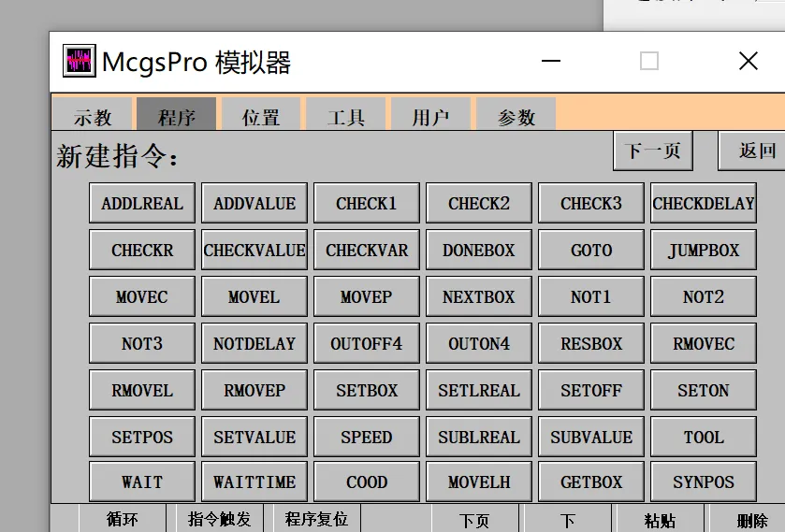Choose the CHECKDELAY instruction button
The height and width of the screenshot is (532, 785).
pyautogui.click(x=704, y=203)
